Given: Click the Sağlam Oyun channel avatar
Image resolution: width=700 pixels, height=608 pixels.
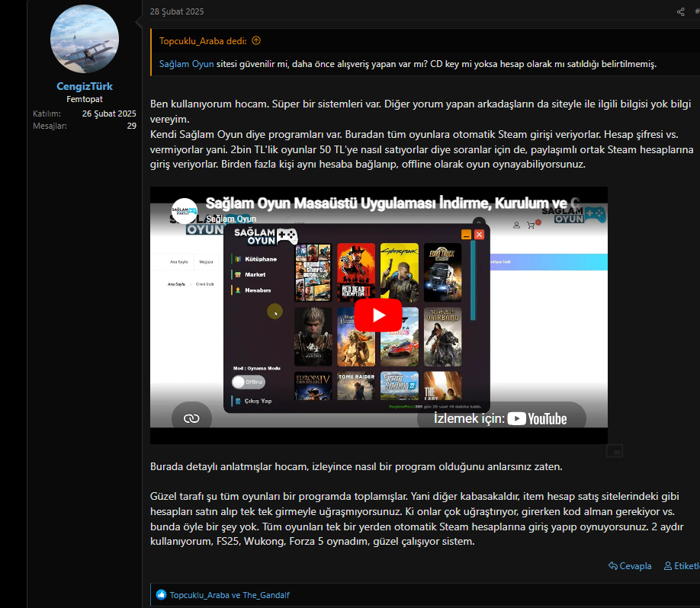Looking at the screenshot, I should pyautogui.click(x=184, y=210).
